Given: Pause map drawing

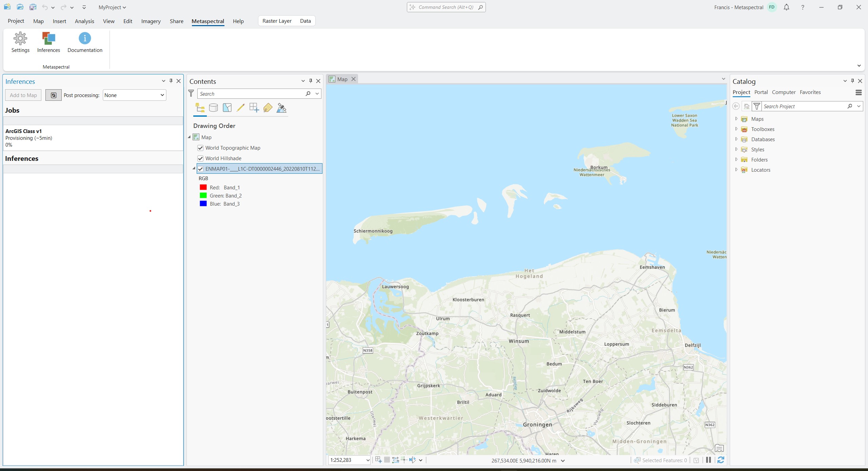Looking at the screenshot, I should coord(708,460).
